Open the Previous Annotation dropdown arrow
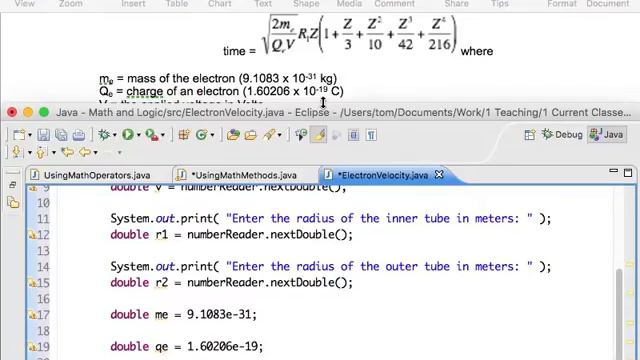The width and height of the screenshot is (640, 360). tap(53, 153)
